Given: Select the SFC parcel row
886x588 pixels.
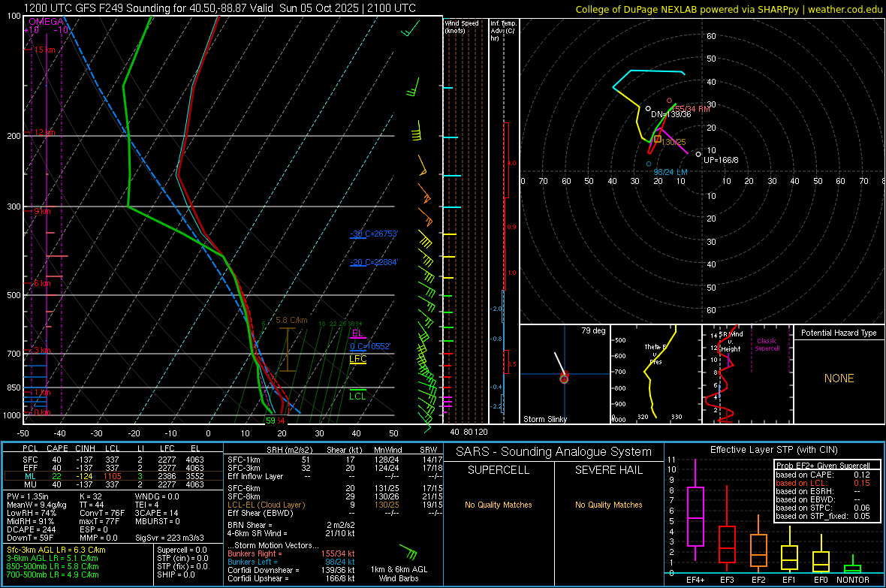Looking at the screenshot, I should pyautogui.click(x=113, y=460).
